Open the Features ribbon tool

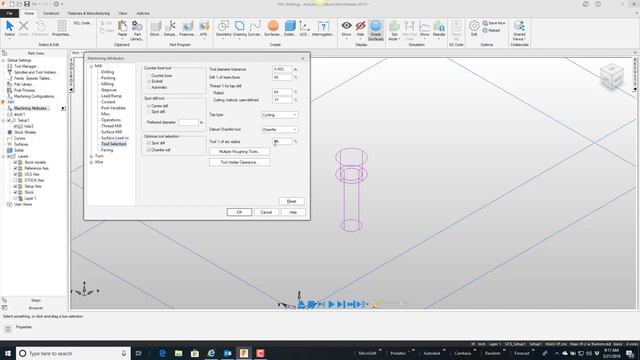pos(187,29)
